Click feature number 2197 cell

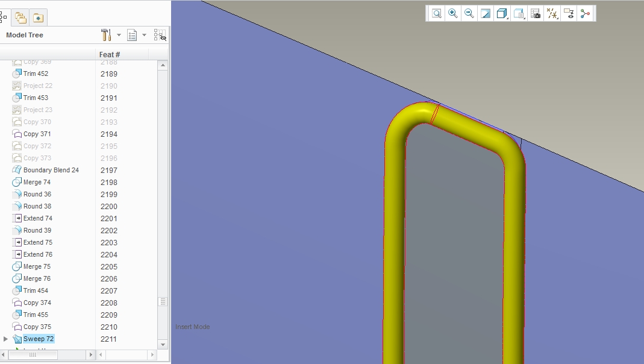pyautogui.click(x=109, y=171)
